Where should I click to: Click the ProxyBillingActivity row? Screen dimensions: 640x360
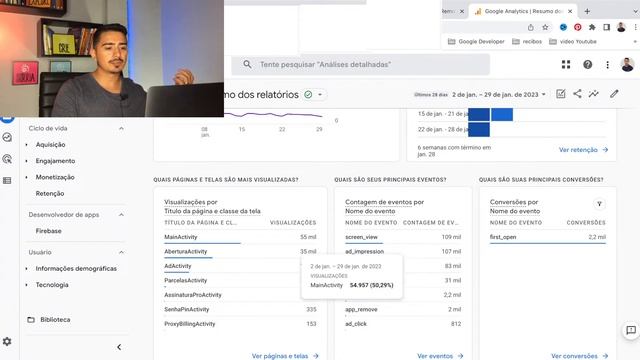click(x=240, y=324)
